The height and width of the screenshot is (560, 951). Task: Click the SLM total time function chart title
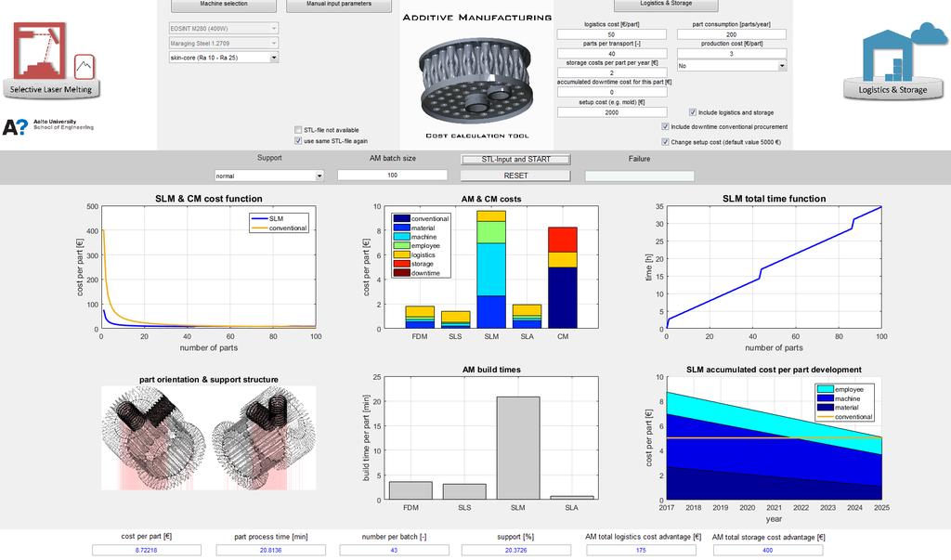(x=774, y=199)
